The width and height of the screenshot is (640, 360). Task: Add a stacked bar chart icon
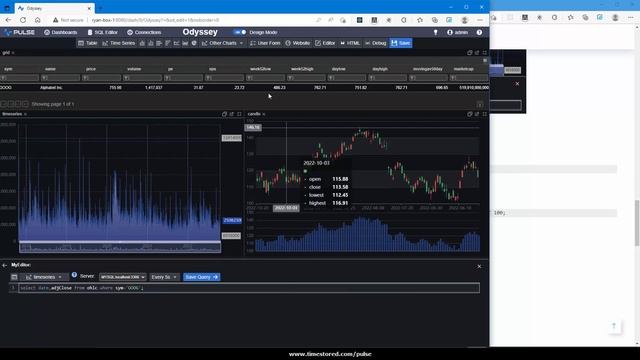pos(151,43)
